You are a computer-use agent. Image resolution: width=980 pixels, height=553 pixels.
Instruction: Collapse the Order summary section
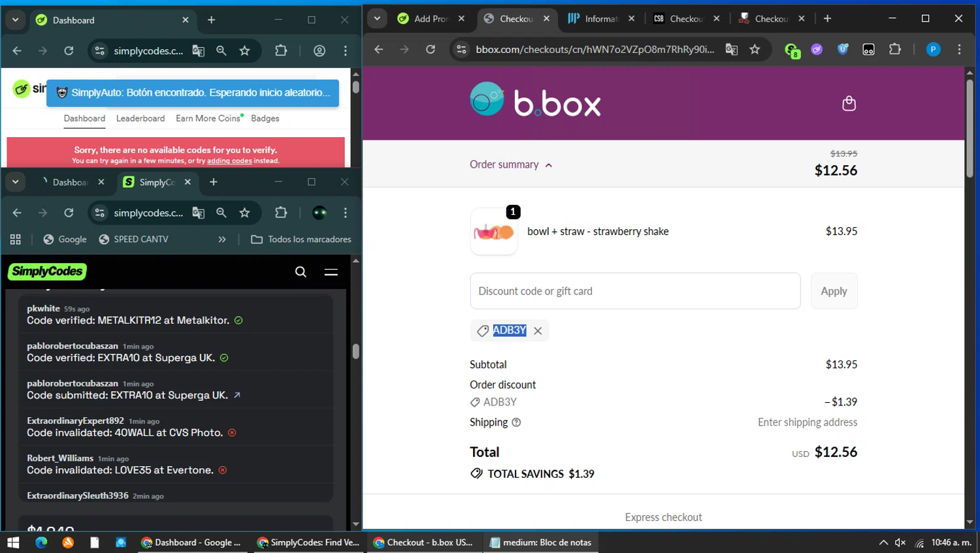coord(511,165)
